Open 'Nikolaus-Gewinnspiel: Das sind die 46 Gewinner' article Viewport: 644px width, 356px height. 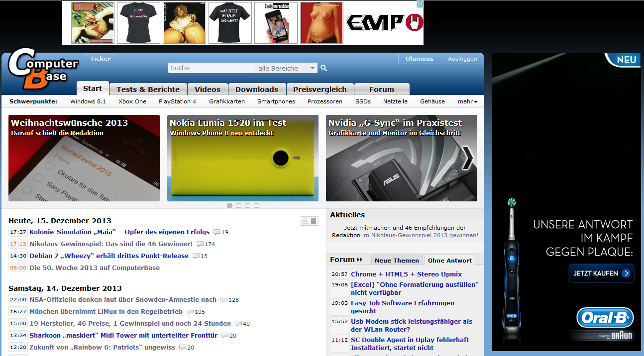[x=111, y=244]
